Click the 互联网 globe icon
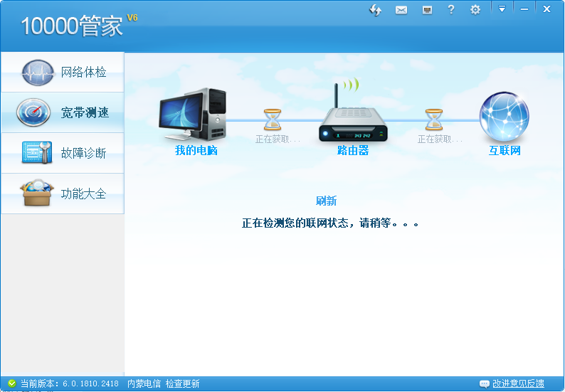565x392 pixels. pyautogui.click(x=504, y=117)
